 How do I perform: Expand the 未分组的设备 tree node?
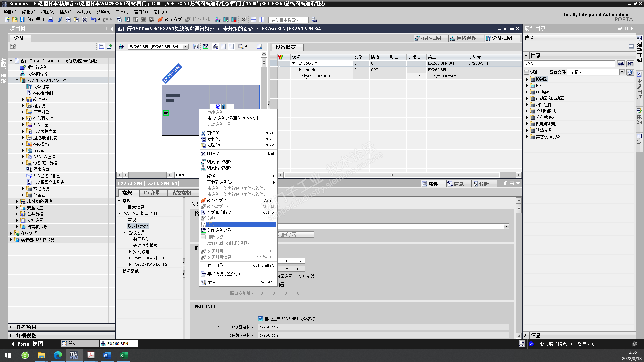coord(17,201)
